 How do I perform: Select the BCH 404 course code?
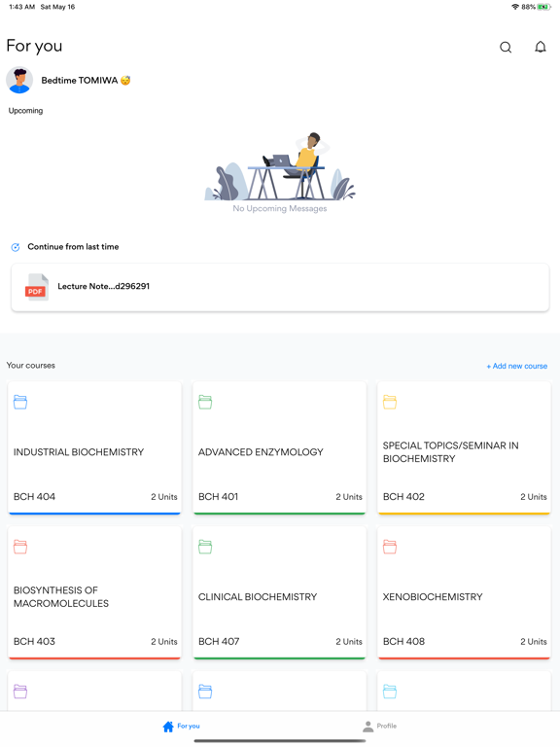coord(34,497)
